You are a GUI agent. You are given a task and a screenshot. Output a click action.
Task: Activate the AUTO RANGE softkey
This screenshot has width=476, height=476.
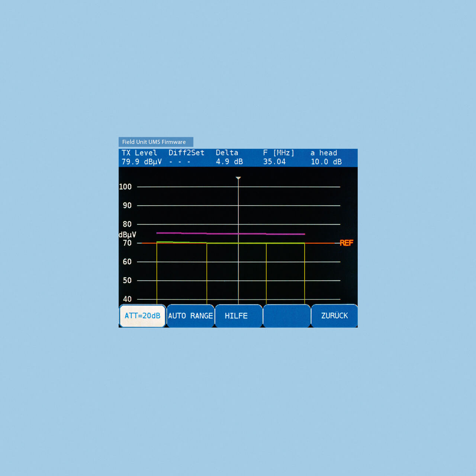pyautogui.click(x=190, y=316)
